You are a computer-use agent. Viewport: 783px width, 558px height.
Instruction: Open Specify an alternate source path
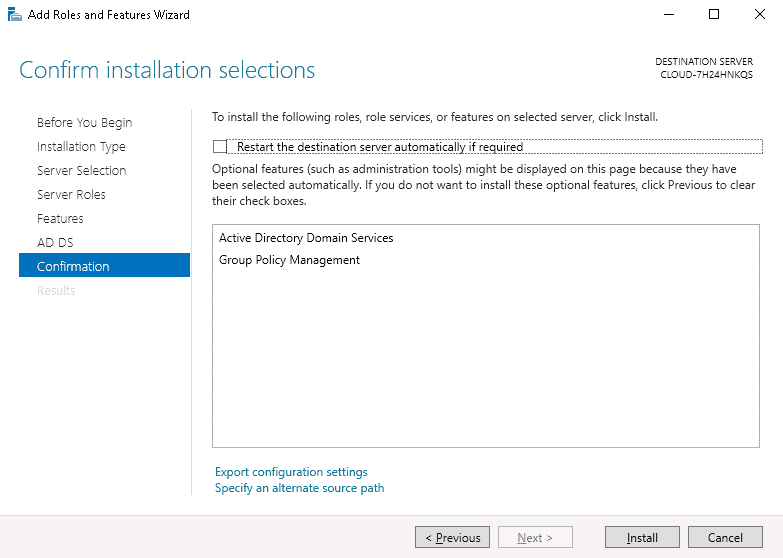point(300,488)
